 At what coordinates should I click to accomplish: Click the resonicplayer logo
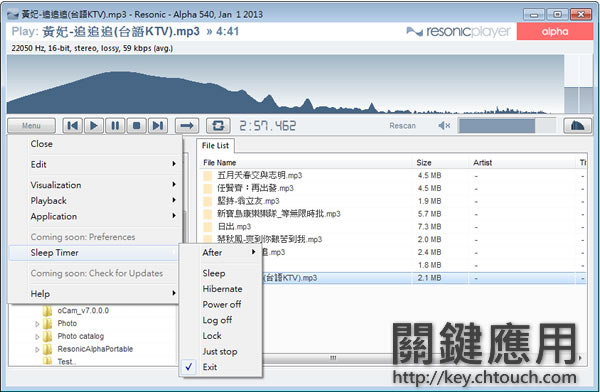(458, 31)
